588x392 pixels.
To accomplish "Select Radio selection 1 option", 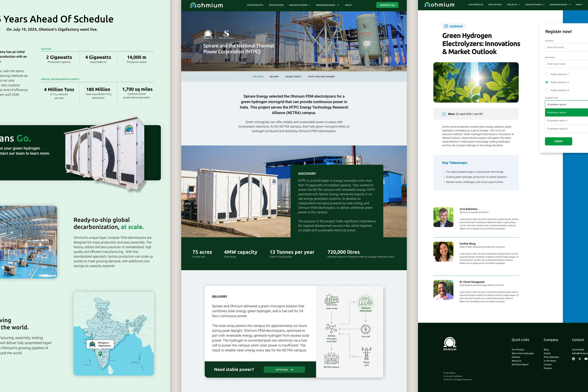I will coord(547,74).
